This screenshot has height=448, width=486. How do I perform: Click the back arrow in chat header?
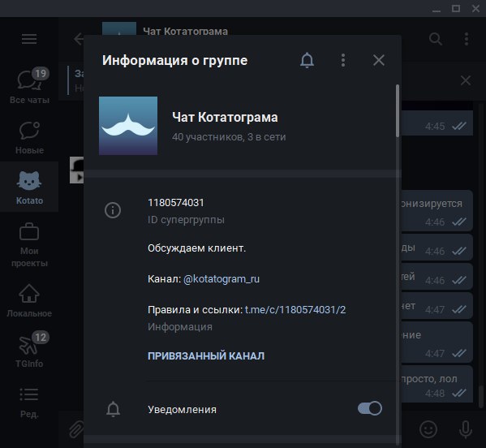coord(79,39)
